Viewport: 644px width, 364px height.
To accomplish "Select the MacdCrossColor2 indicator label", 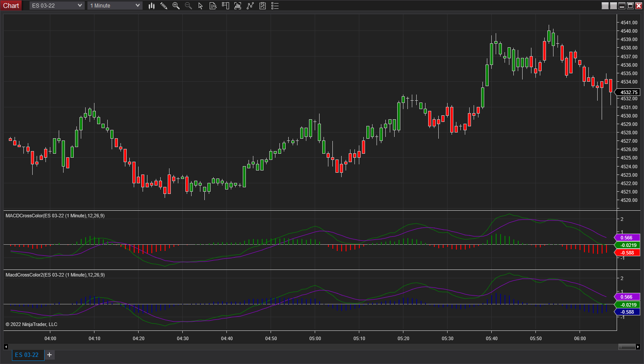I will tap(55, 275).
